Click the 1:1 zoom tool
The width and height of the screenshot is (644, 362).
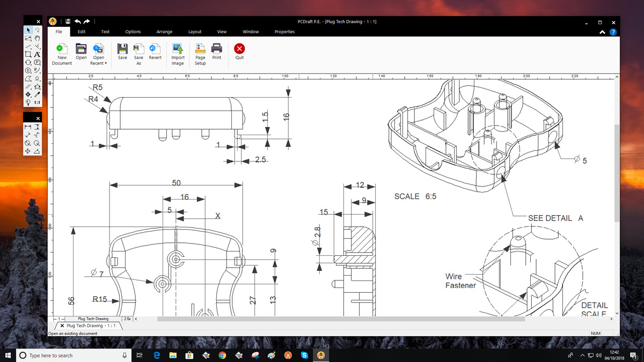36,101
